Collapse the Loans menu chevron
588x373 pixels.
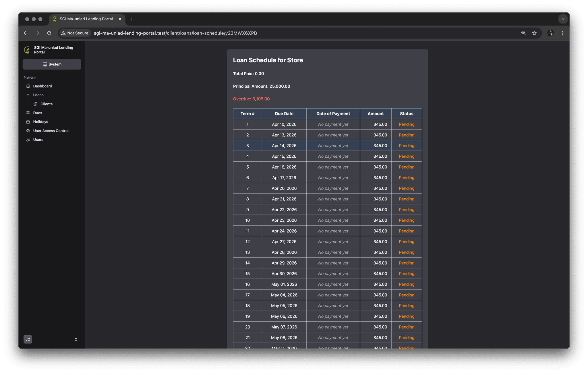click(x=28, y=95)
